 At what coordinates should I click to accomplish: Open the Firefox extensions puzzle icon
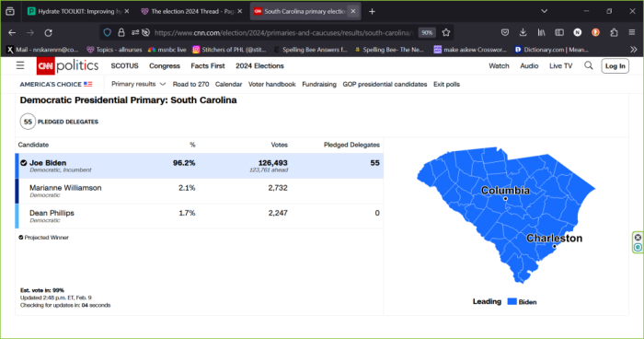click(x=614, y=32)
